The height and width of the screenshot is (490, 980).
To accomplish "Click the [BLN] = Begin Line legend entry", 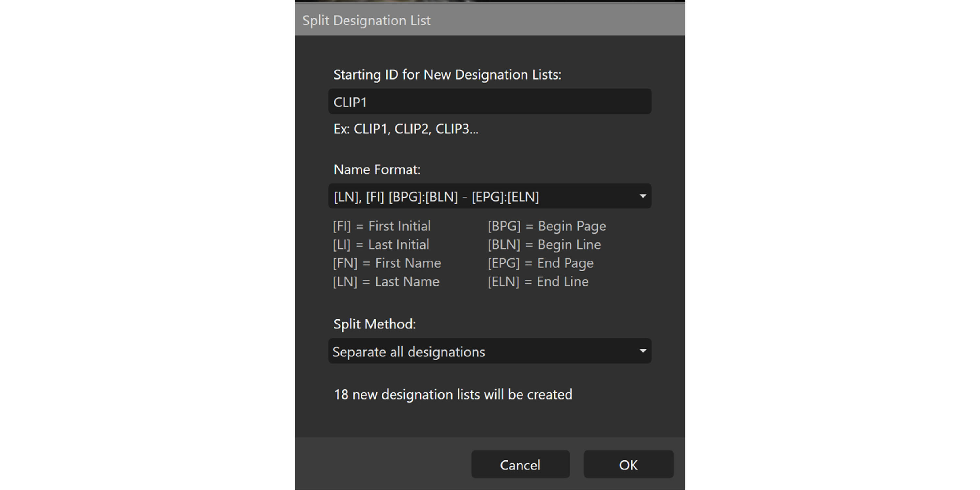I will pos(544,245).
